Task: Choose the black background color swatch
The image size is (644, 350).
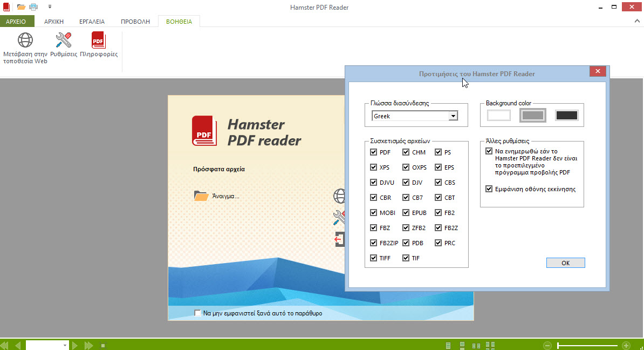Action: coord(567,115)
